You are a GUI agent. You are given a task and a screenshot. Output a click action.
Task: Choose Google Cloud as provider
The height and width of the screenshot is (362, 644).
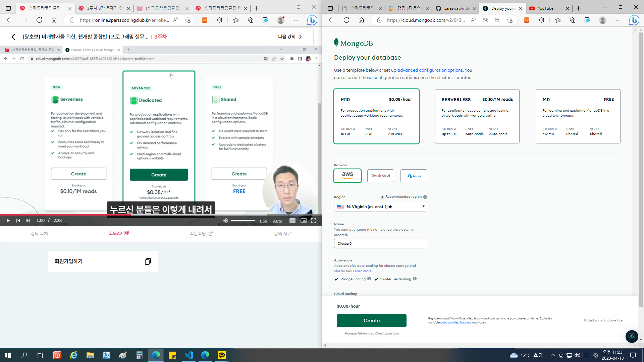(381, 176)
